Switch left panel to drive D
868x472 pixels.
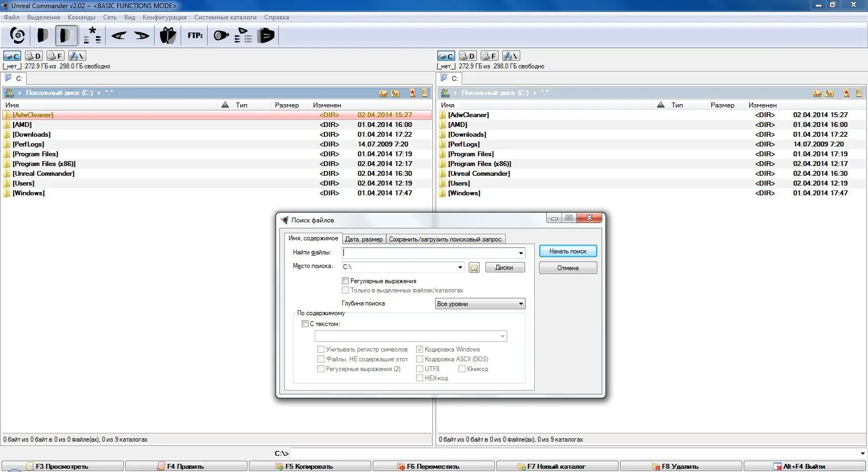click(34, 56)
